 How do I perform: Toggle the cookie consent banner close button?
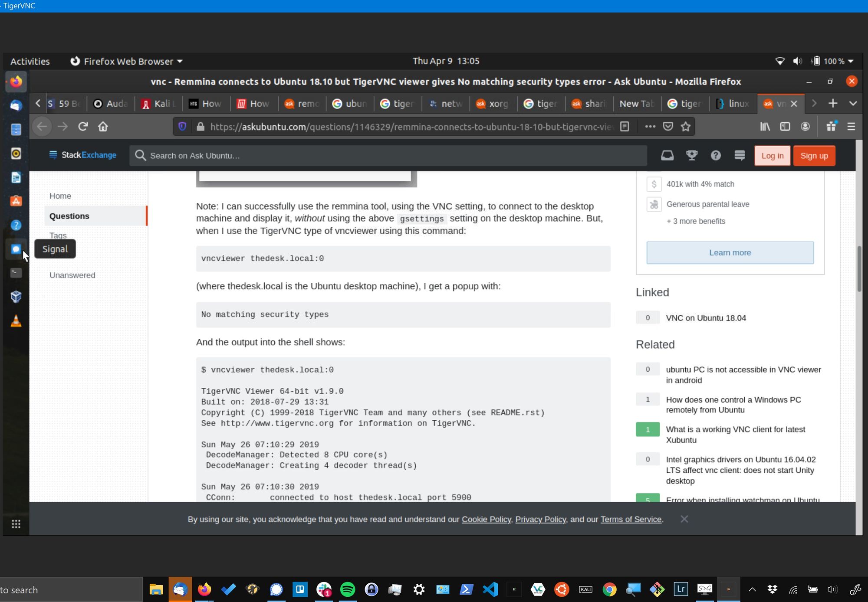[684, 519]
